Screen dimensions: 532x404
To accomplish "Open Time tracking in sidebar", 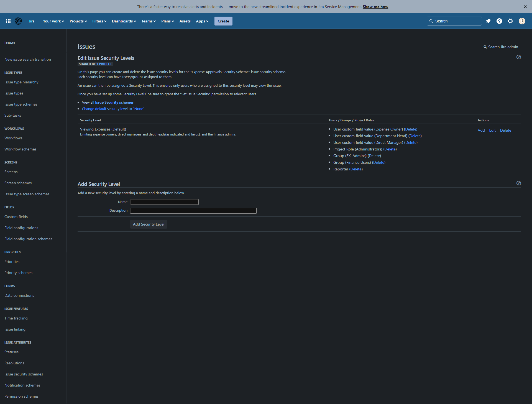I will (x=16, y=318).
